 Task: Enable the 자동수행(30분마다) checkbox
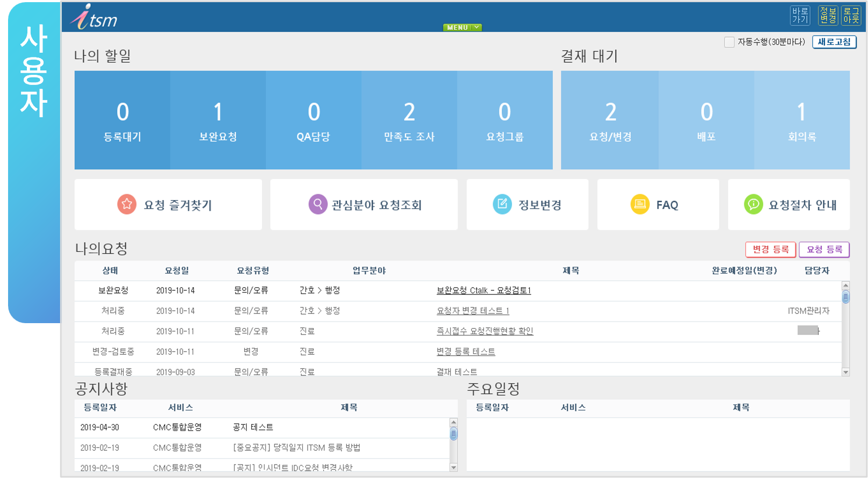pos(729,42)
